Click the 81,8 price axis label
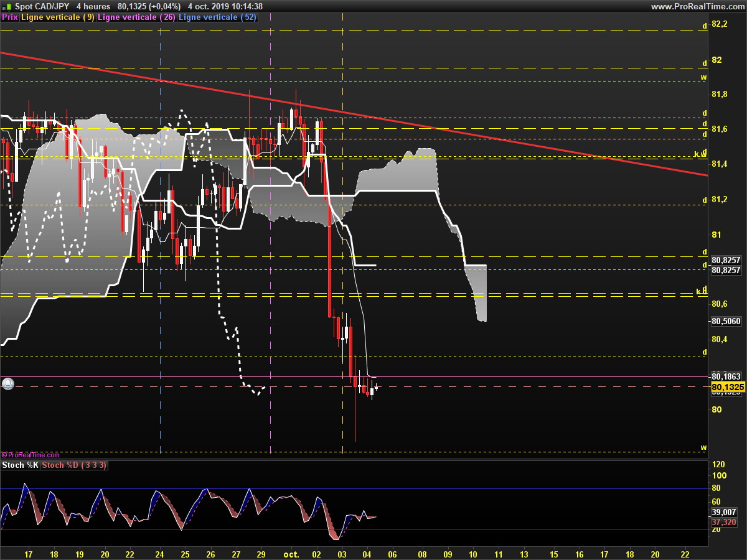This screenshot has height=560, width=747. tap(719, 94)
